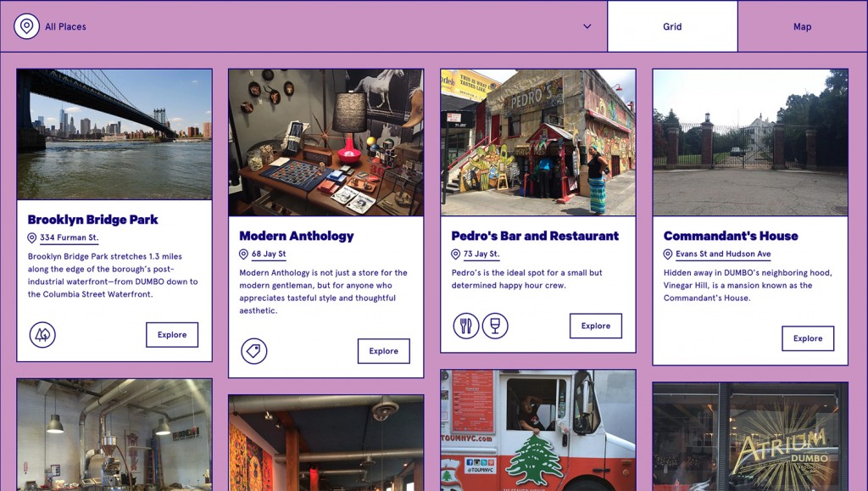
Task: Open the Evans St and Hudson Ave link
Action: (724, 254)
